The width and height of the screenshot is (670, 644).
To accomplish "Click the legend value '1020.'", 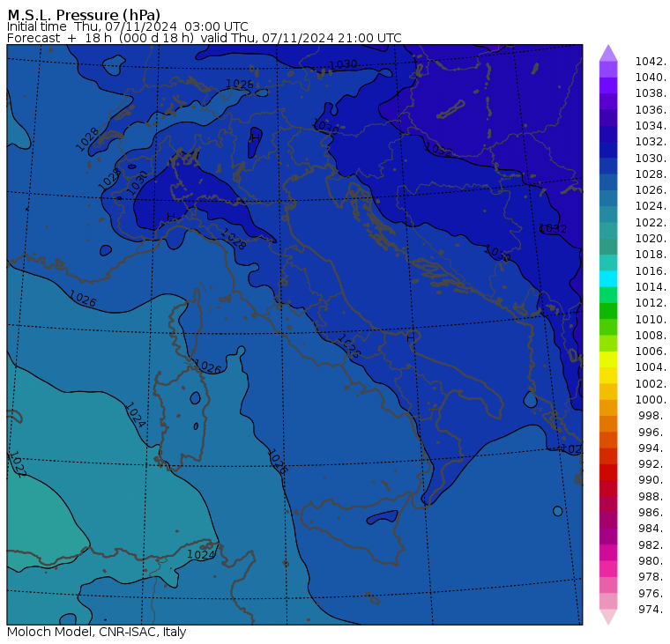I will point(651,238).
